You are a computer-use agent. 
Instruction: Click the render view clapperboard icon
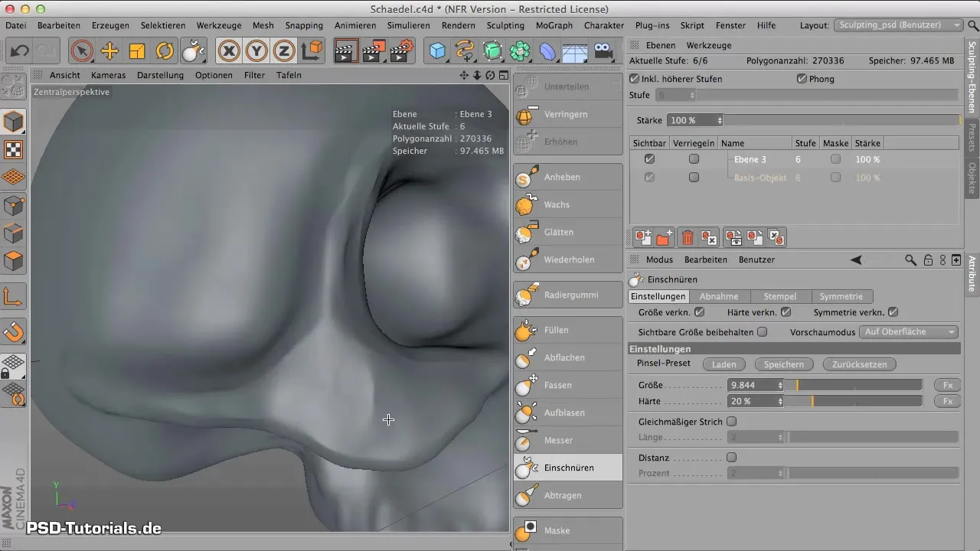pyautogui.click(x=347, y=51)
